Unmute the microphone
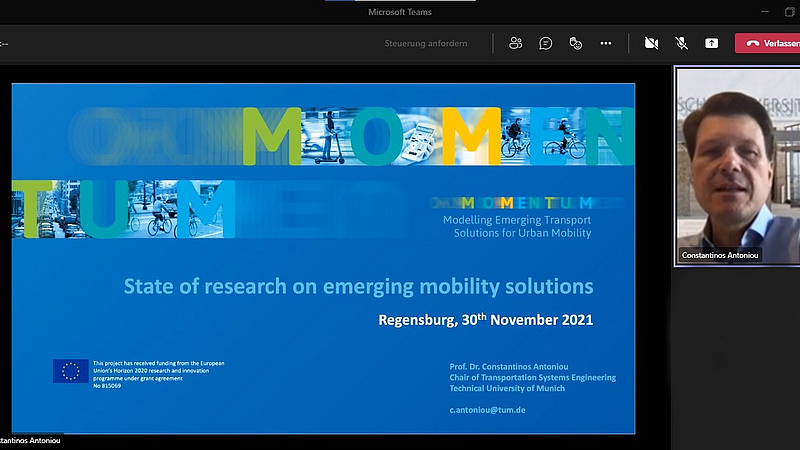Screen dimensions: 800x450 coord(681,43)
